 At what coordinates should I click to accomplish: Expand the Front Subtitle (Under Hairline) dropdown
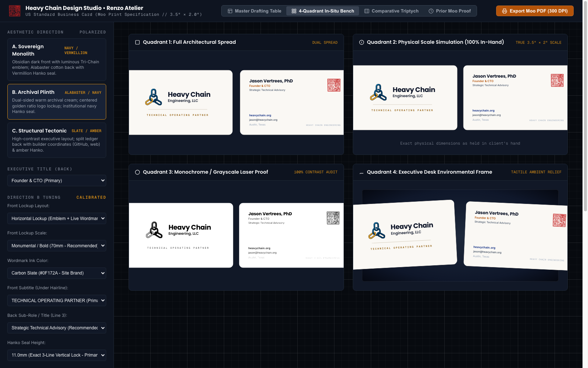pyautogui.click(x=57, y=301)
